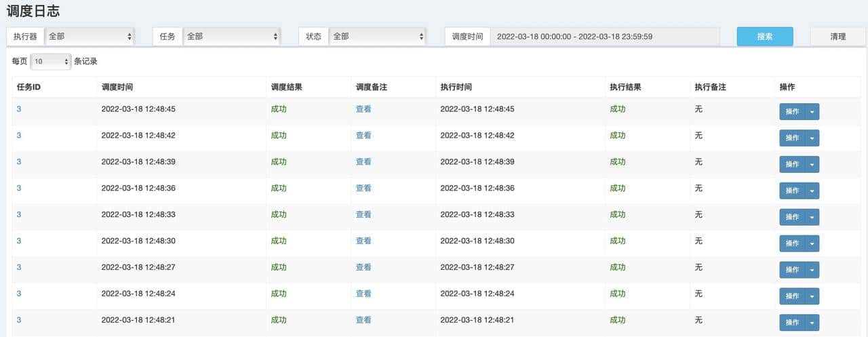
Task: View 调度备注 for the 12:48:45 log
Action: click(363, 109)
